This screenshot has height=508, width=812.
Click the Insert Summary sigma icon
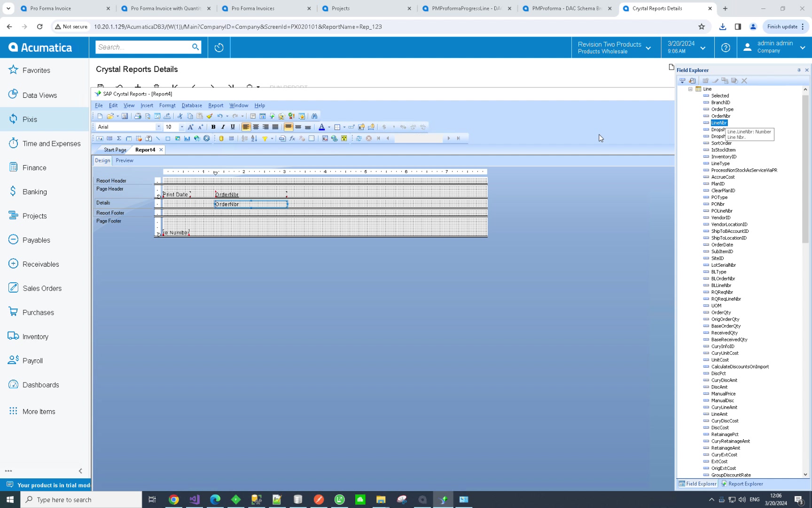tap(119, 138)
